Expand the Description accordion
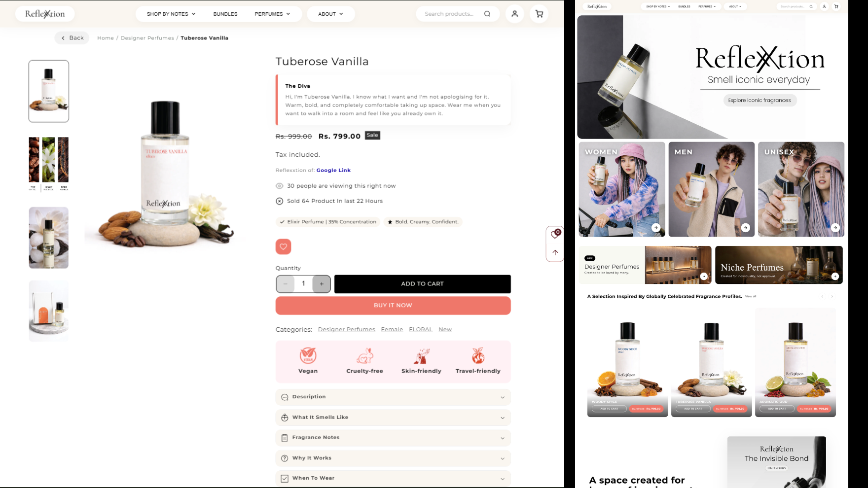Screen dimensions: 868x488 pos(393,397)
